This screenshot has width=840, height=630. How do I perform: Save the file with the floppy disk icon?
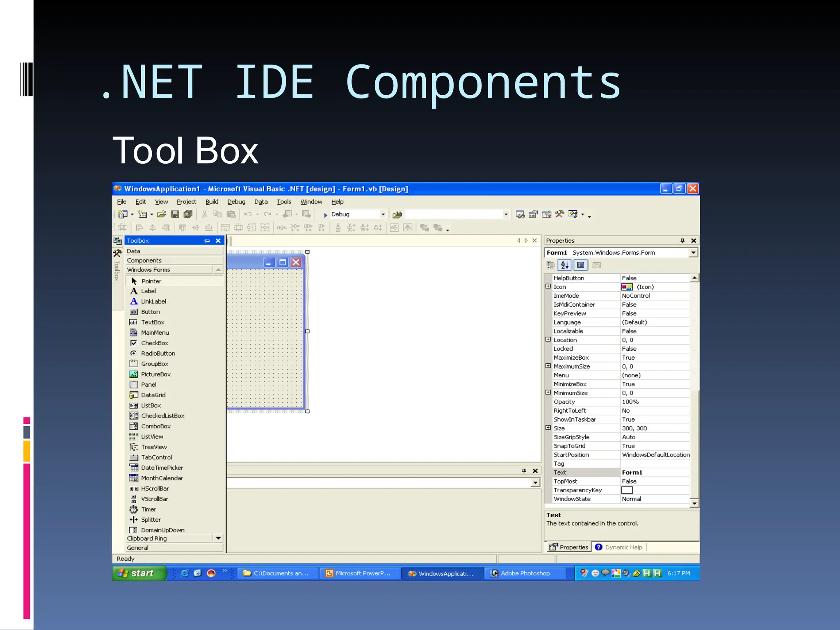pyautogui.click(x=175, y=214)
